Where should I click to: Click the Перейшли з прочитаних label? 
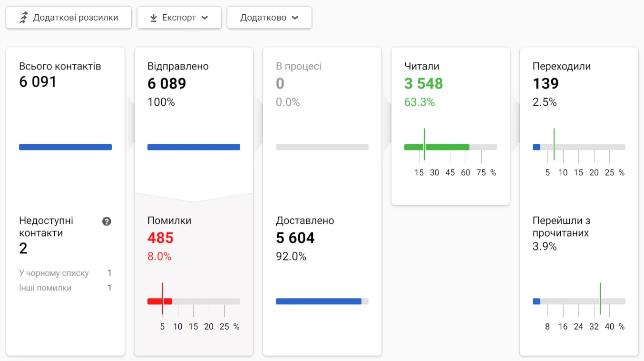coord(561,227)
